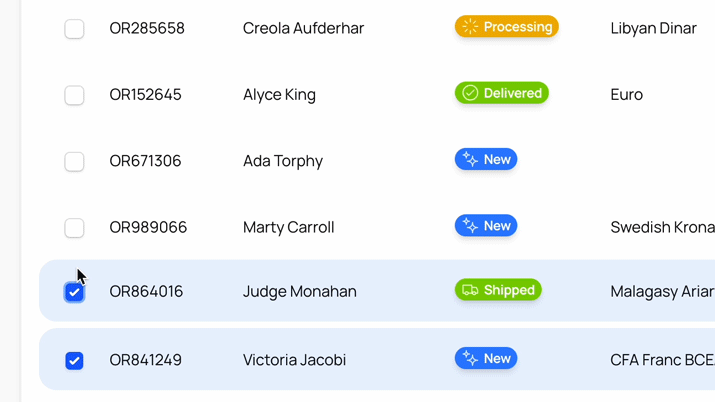Click the Euro currency cell
715x402 pixels.
(627, 95)
